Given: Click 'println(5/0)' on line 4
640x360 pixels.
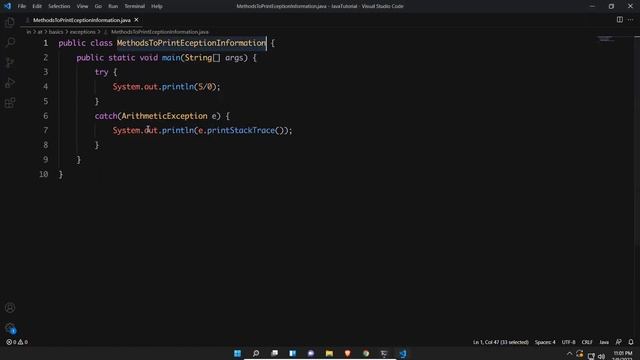Looking at the screenshot, I should 189,87.
